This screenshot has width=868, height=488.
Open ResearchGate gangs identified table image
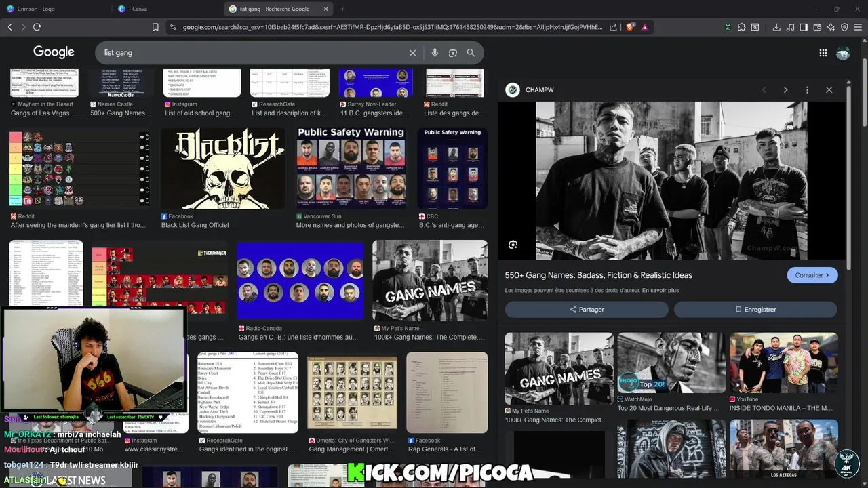point(248,392)
